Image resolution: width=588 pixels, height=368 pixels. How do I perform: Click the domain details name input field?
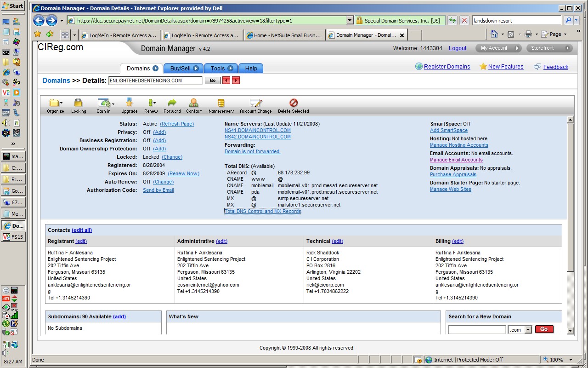coord(155,80)
